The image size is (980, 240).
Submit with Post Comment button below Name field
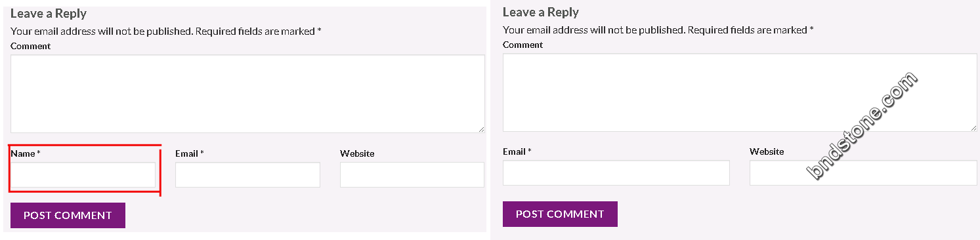click(68, 215)
